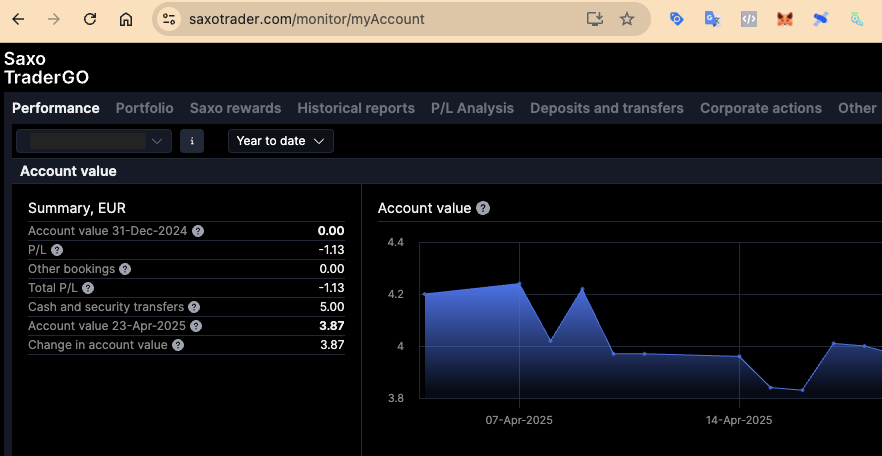Expand the Year to date period dropdown

(281, 141)
